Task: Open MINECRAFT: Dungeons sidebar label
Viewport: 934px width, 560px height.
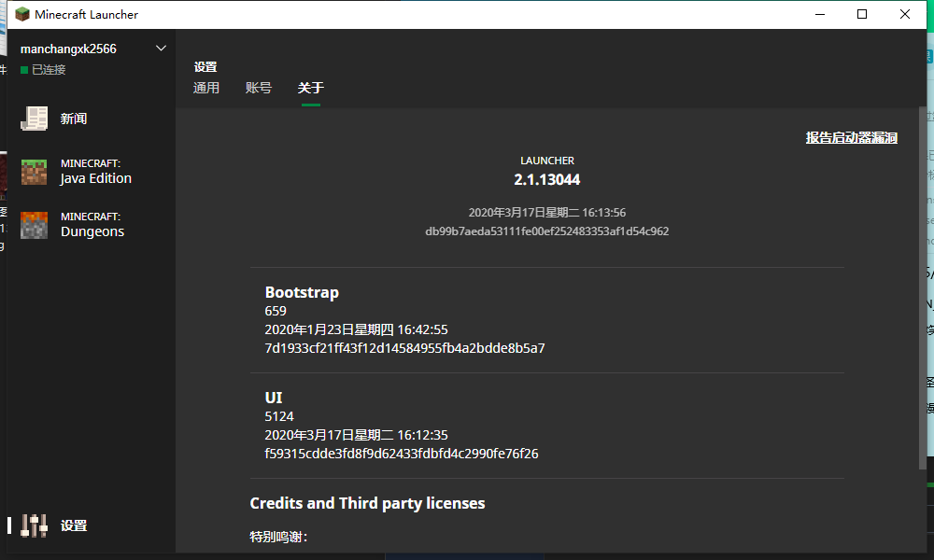Action: coord(92,224)
